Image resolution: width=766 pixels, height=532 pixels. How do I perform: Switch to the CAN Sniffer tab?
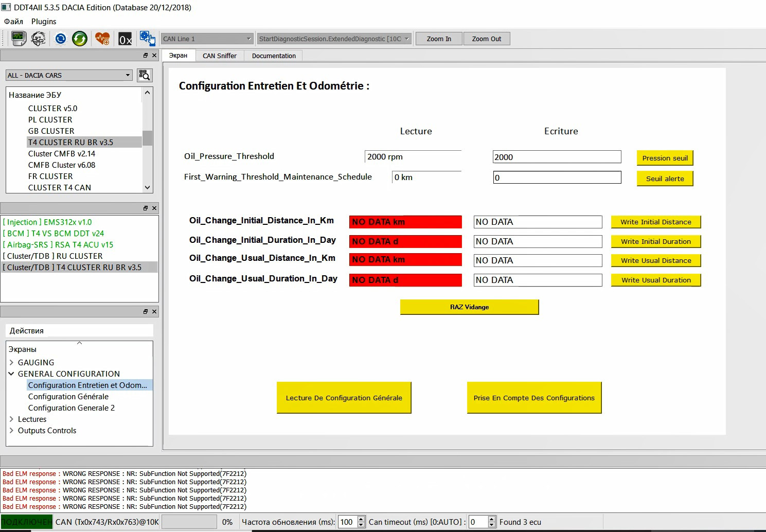220,56
